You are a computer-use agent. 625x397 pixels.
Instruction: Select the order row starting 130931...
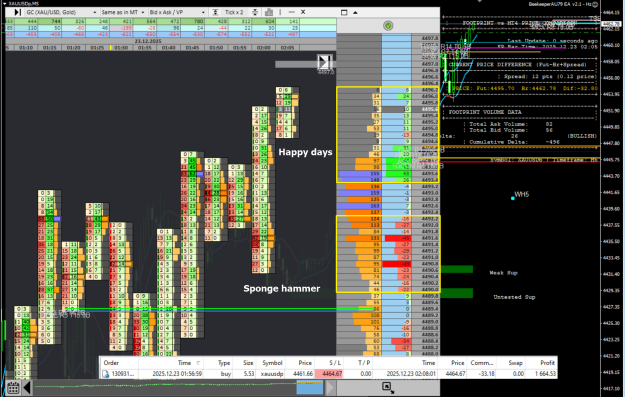(328, 374)
